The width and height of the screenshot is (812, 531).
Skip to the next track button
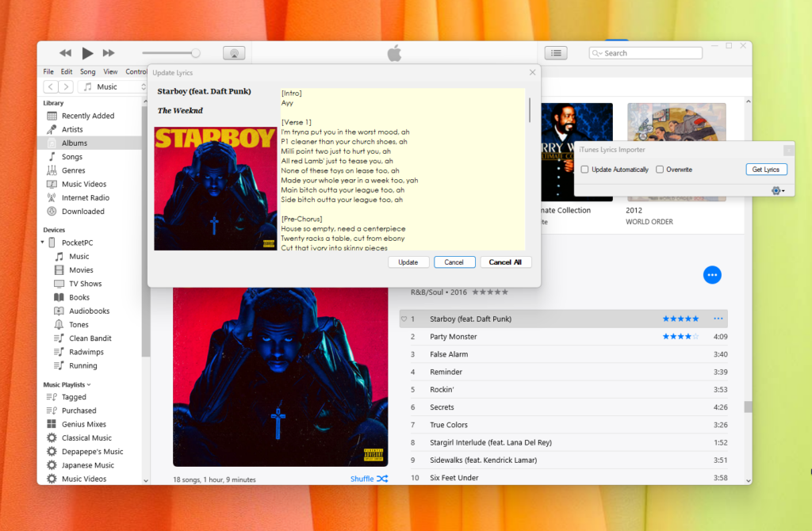[x=109, y=53]
